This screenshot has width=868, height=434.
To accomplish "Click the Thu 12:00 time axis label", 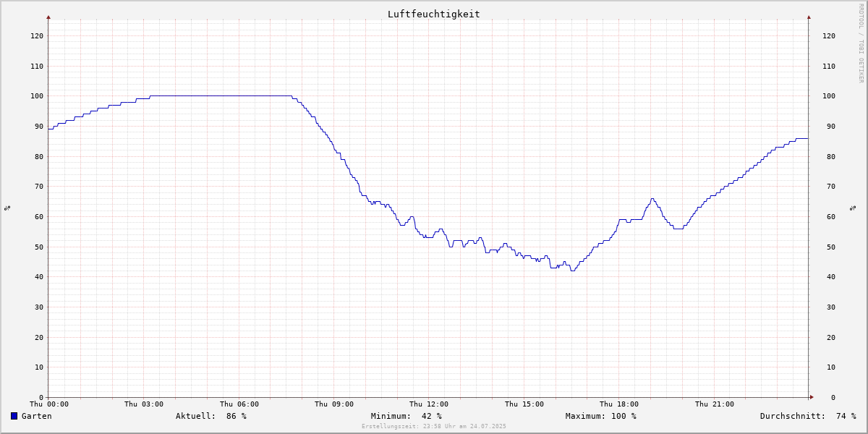I will (429, 404).
